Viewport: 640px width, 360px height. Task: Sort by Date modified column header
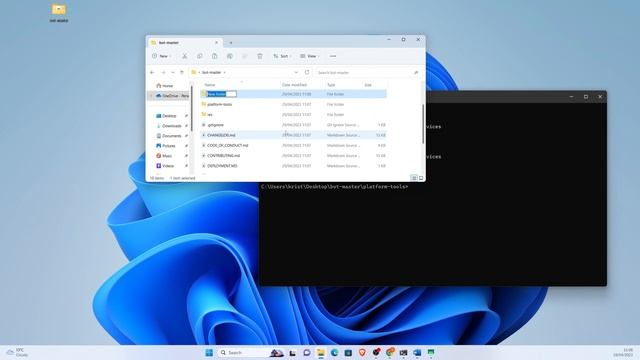(294, 84)
